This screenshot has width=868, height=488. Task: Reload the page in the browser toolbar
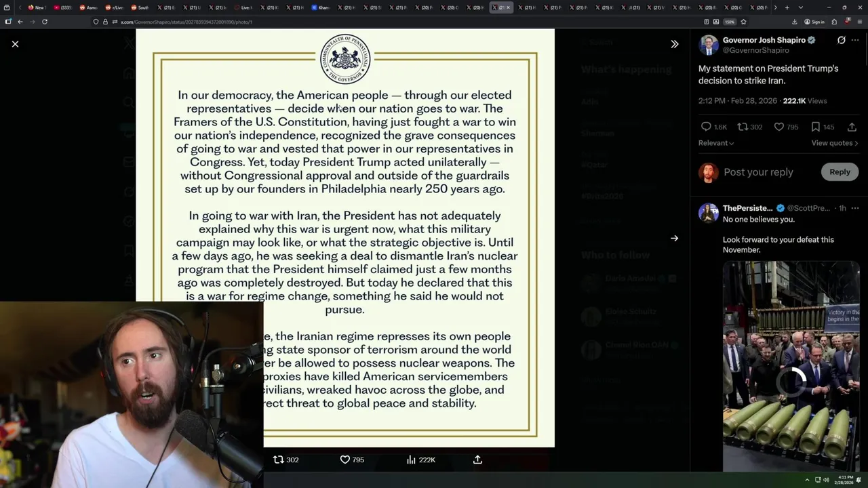[x=45, y=22]
